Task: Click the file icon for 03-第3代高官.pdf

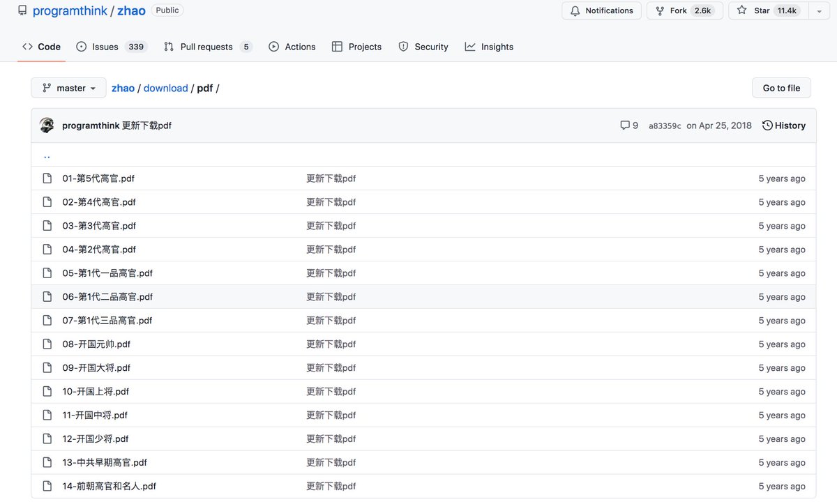Action: point(47,226)
